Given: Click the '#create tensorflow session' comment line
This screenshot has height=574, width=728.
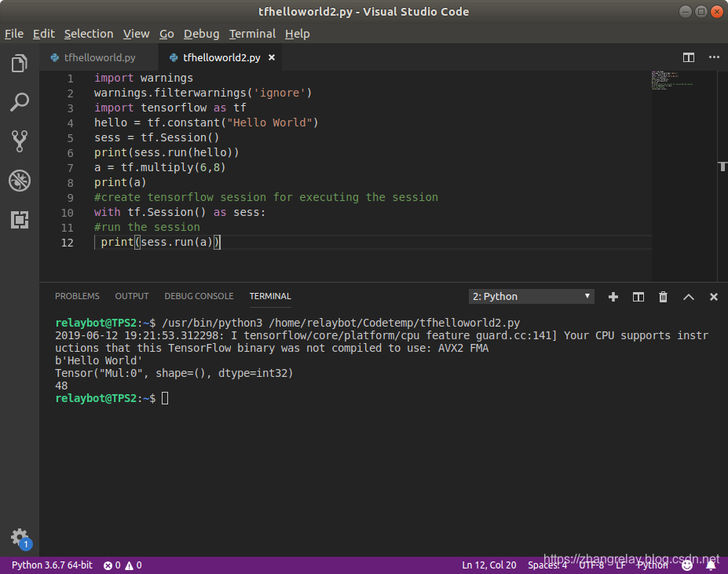Looking at the screenshot, I should (266, 197).
